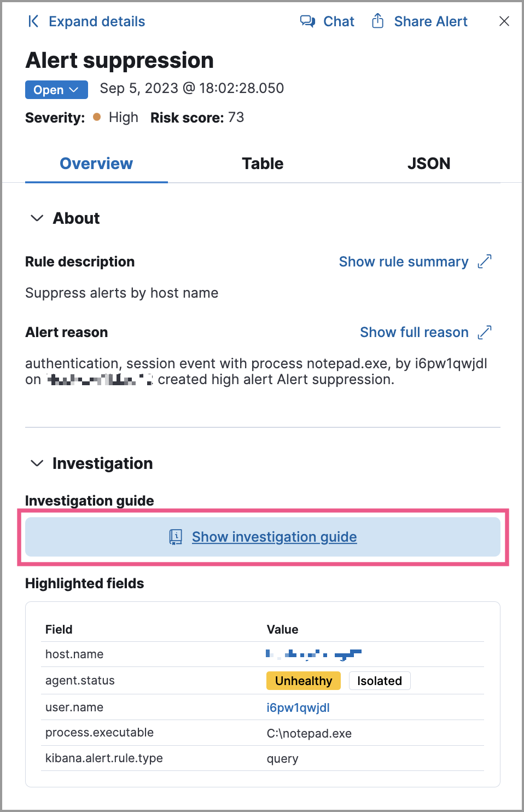
Task: Click the Expand details arrow icon
Action: pos(33,21)
